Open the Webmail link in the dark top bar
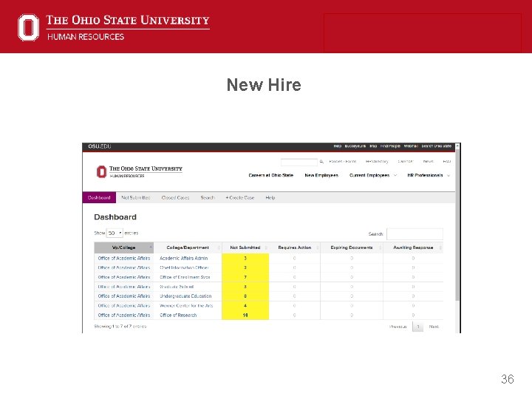The image size is (532, 399). click(x=411, y=146)
